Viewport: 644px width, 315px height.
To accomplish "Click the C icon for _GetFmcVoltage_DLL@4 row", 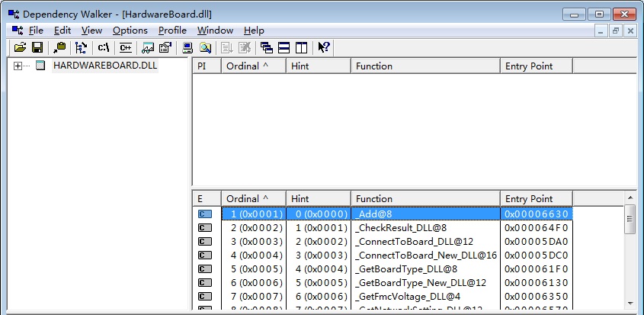I will [x=205, y=296].
